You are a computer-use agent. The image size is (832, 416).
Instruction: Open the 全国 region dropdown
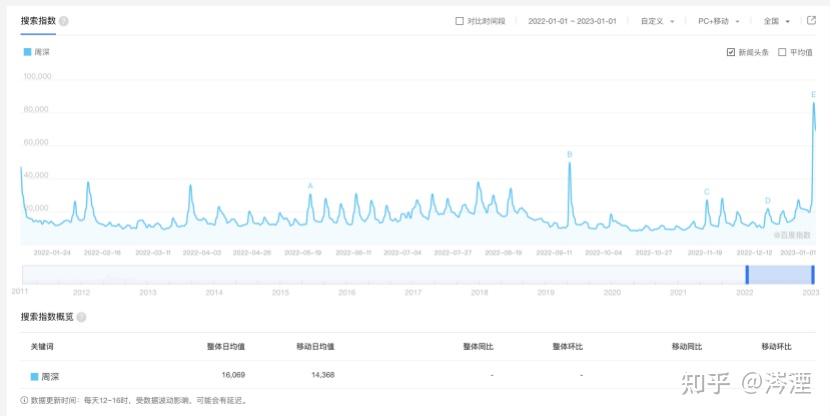click(777, 21)
